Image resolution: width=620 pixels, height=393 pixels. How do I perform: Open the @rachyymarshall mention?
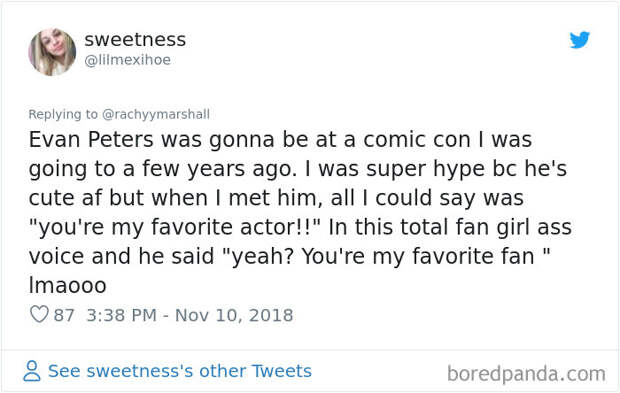pyautogui.click(x=156, y=114)
